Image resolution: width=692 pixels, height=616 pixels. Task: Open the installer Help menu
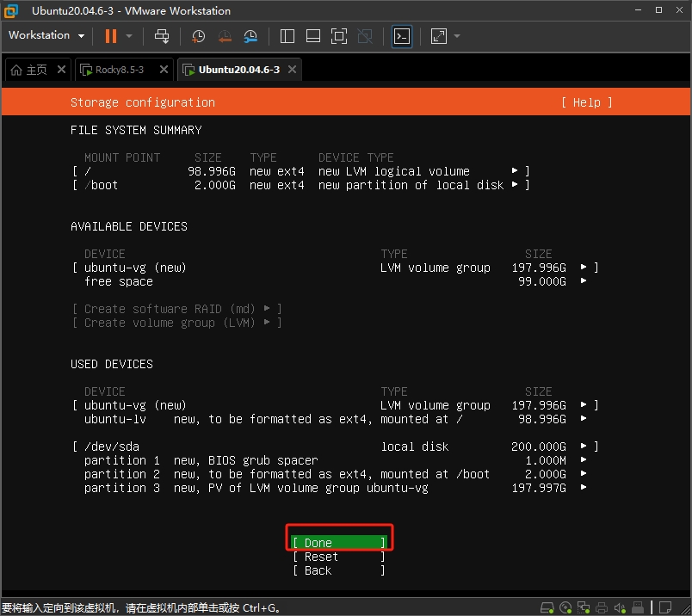(586, 103)
